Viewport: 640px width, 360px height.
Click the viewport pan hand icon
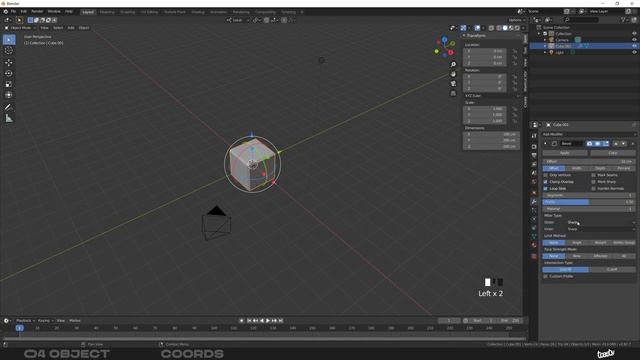pyautogui.click(x=453, y=74)
